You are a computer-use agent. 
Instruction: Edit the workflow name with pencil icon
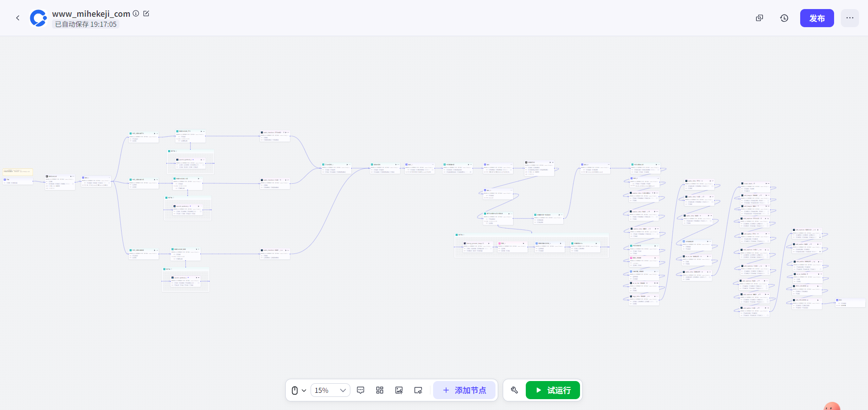pos(146,14)
